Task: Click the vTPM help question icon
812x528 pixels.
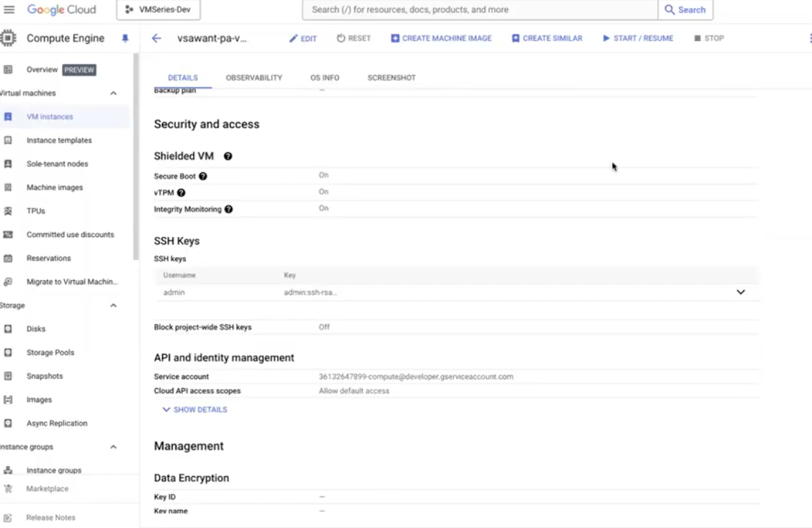Action: (181, 193)
